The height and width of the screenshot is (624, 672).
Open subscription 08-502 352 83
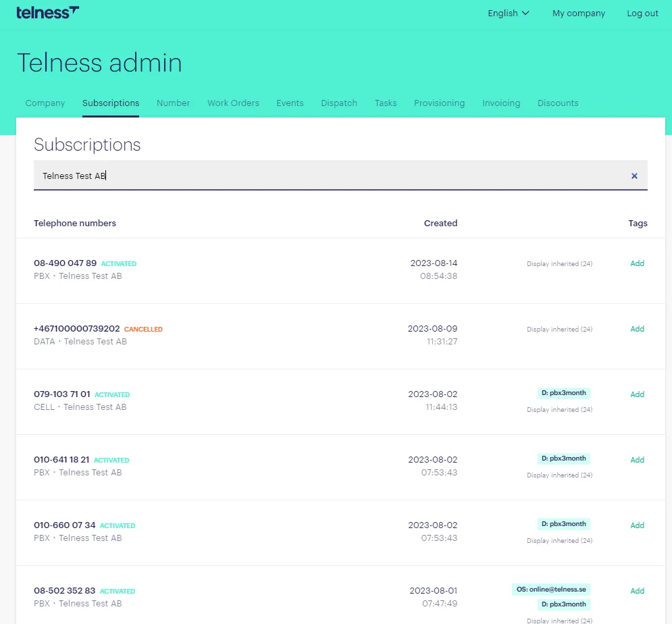65,591
